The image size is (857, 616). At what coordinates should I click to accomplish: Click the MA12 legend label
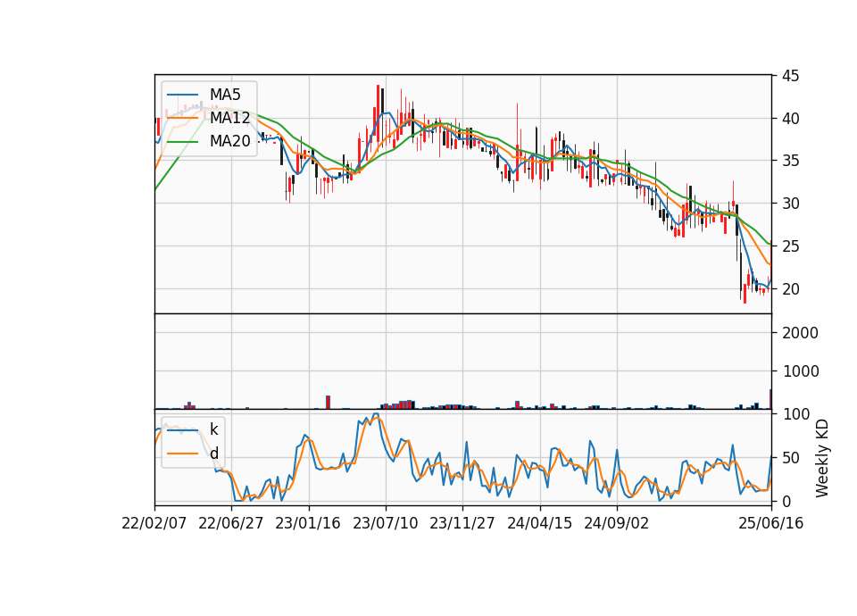229,118
